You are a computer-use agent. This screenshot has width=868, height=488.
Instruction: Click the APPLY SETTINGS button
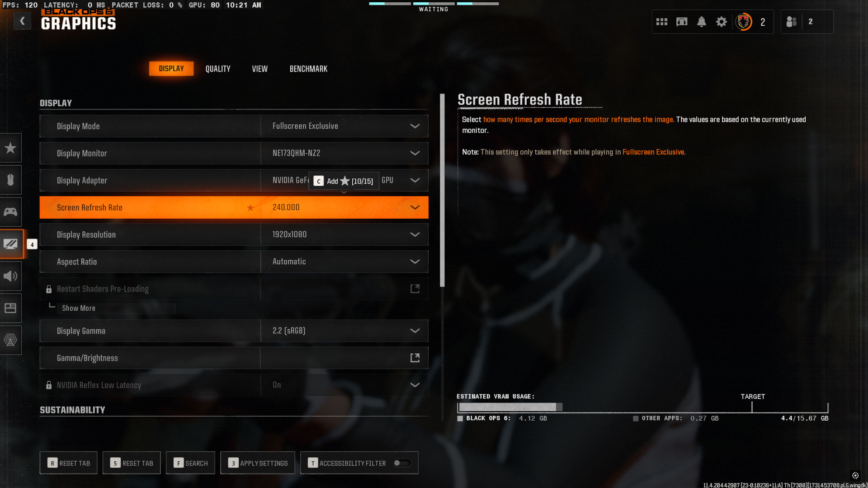coord(259,463)
